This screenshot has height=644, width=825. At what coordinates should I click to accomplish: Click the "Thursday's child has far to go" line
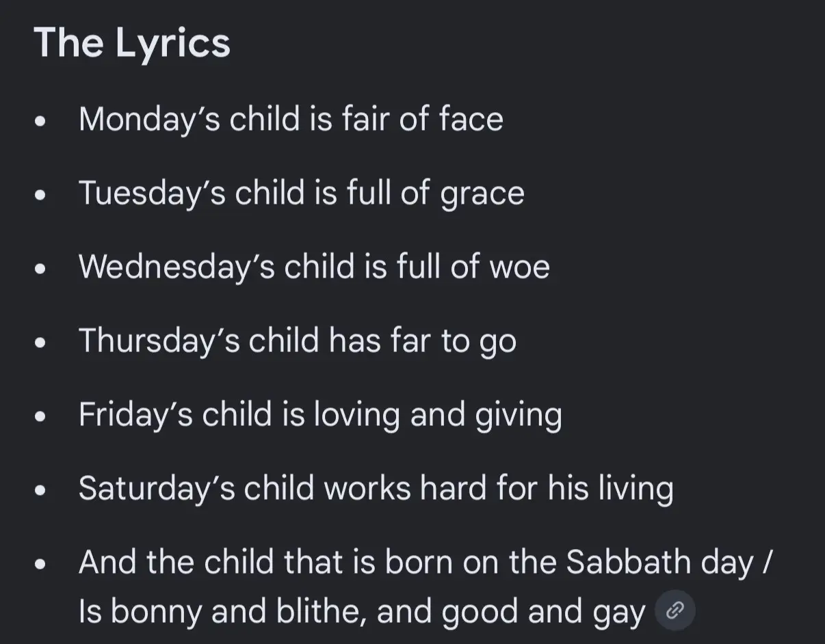pyautogui.click(x=298, y=341)
